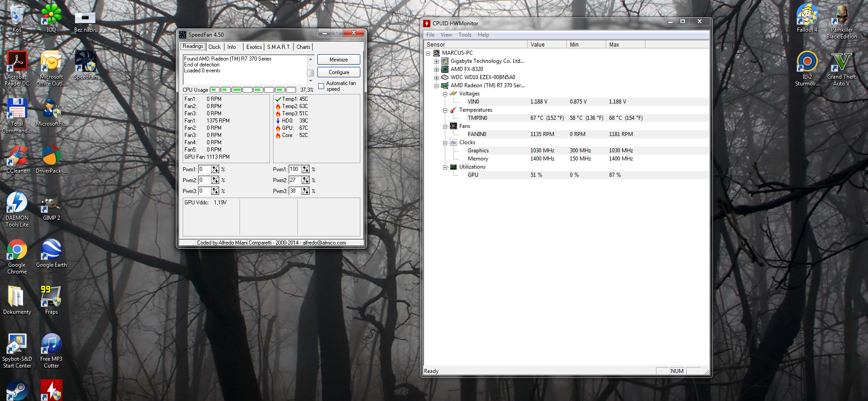Collapse the Temperatures section in HWMonitor
This screenshot has width=868, height=401.
pyautogui.click(x=445, y=110)
